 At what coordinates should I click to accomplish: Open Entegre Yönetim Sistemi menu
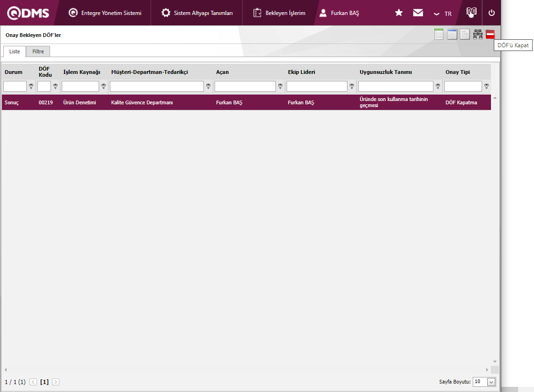click(x=105, y=13)
